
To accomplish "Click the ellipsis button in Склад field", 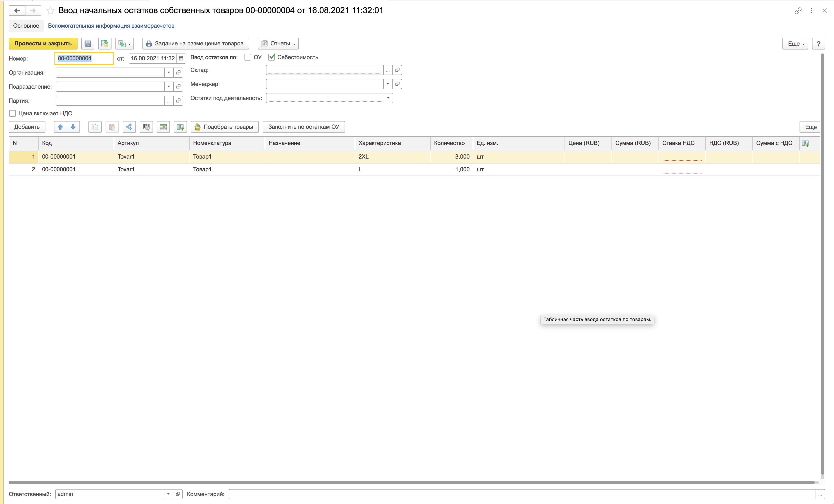I will coord(388,70).
